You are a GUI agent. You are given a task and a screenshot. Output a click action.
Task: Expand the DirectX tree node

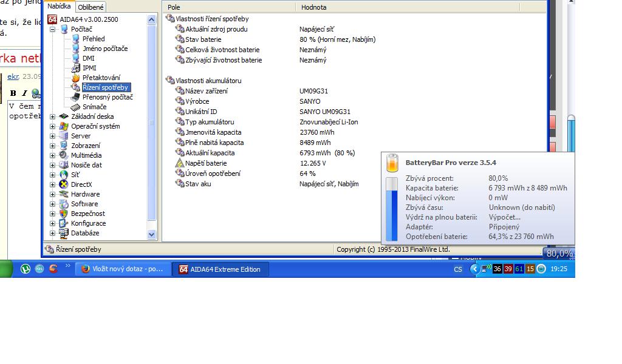click(x=52, y=184)
